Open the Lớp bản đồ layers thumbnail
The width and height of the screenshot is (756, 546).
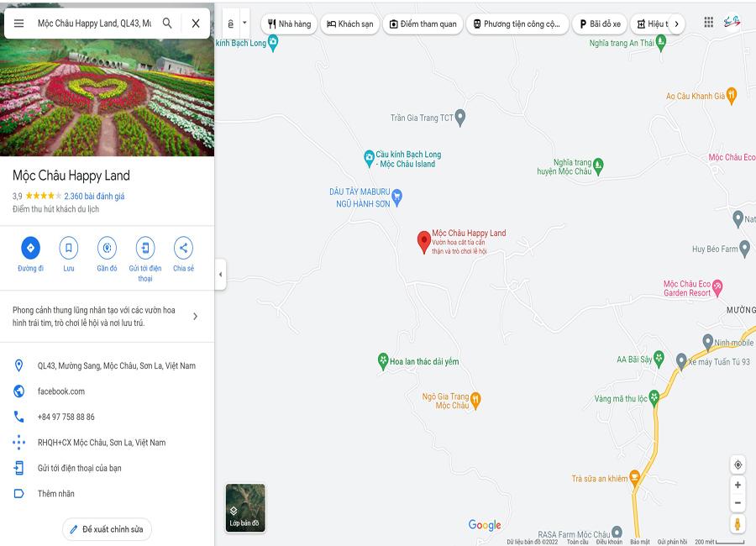coord(245,508)
